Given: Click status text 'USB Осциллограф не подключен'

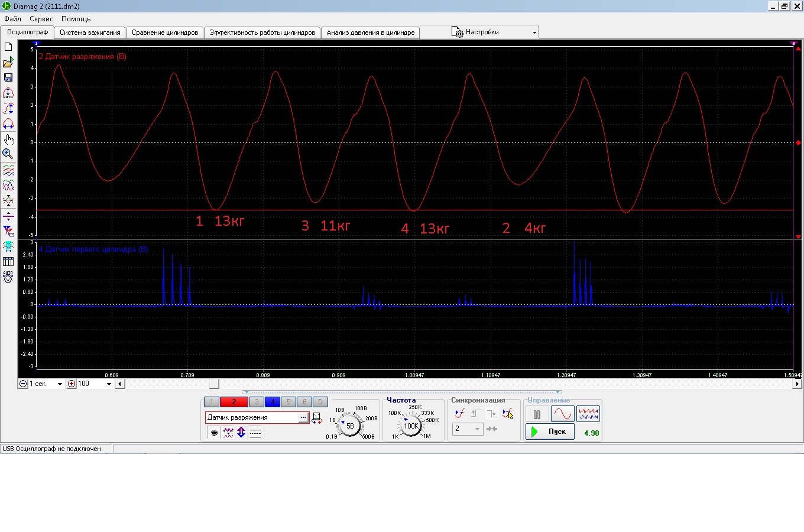Looking at the screenshot, I should pos(52,449).
